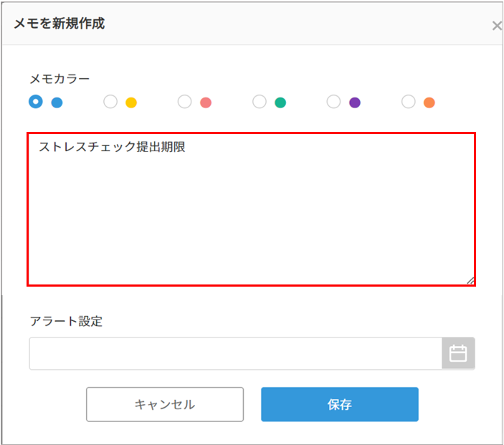This screenshot has height=445, width=504.
Task: Click the textarea resize handle corner
Action: coord(470,281)
